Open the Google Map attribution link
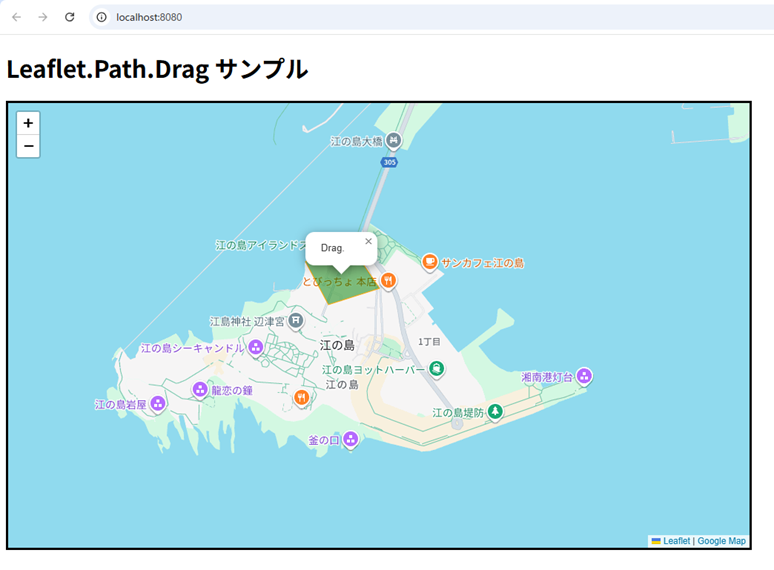 pyautogui.click(x=721, y=541)
